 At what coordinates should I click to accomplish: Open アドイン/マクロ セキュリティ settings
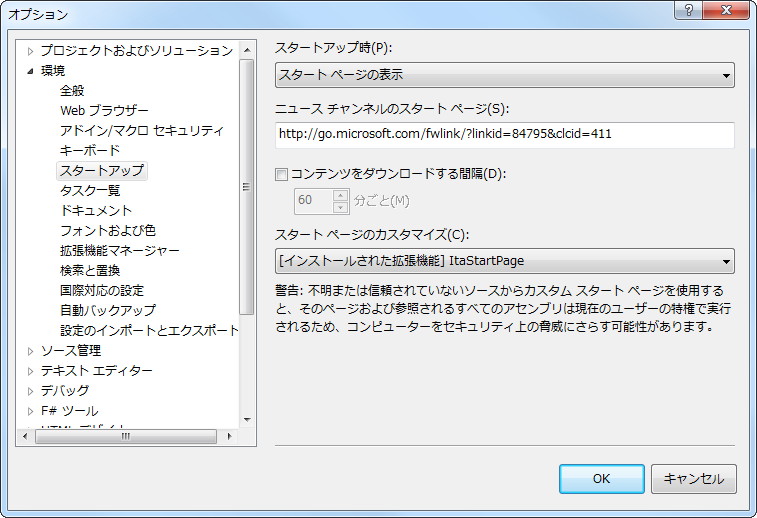tap(142, 130)
